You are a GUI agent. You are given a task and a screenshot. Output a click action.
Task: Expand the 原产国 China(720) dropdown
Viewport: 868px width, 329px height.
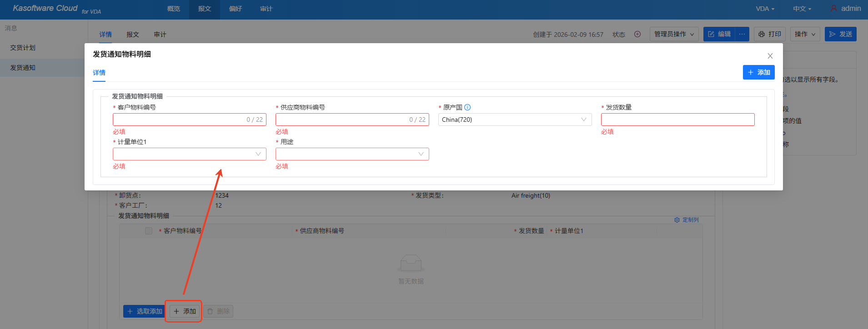pyautogui.click(x=515, y=120)
